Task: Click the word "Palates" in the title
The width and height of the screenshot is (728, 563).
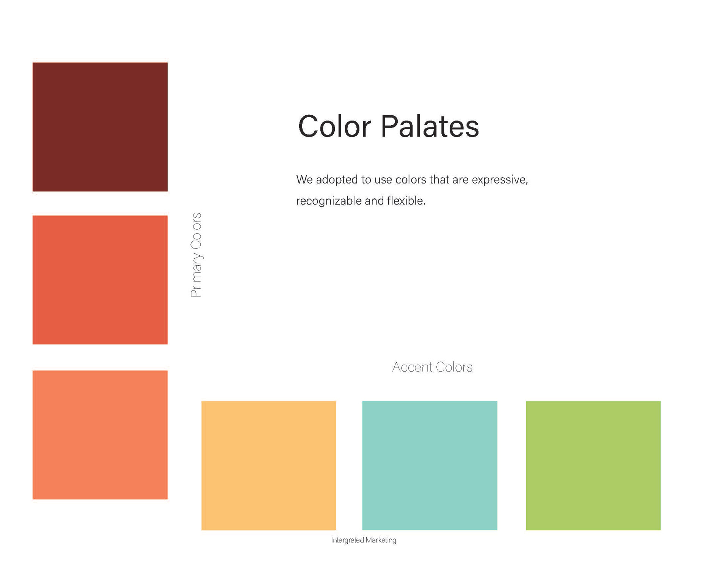Action: click(430, 126)
